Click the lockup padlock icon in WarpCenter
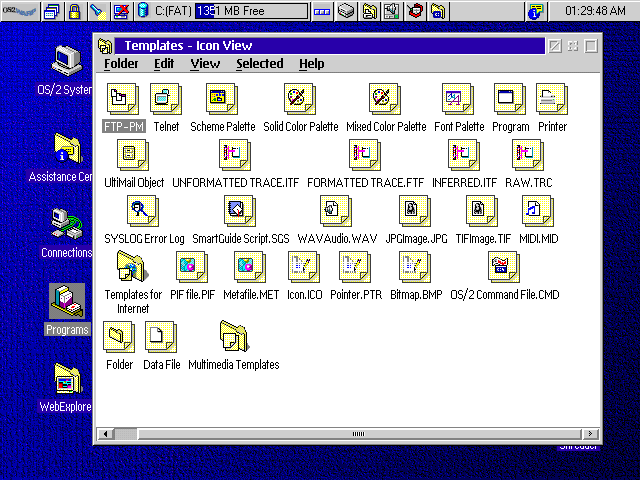This screenshot has width=640, height=480. tap(75, 11)
